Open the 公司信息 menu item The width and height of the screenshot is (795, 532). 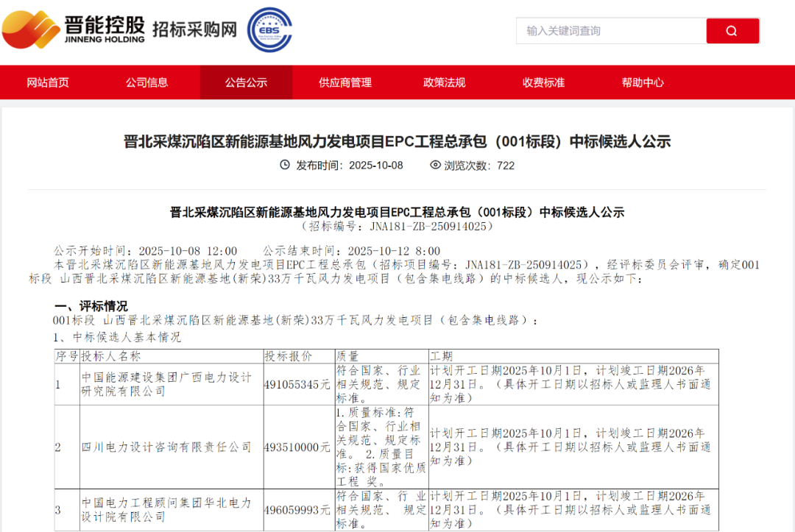(x=146, y=82)
